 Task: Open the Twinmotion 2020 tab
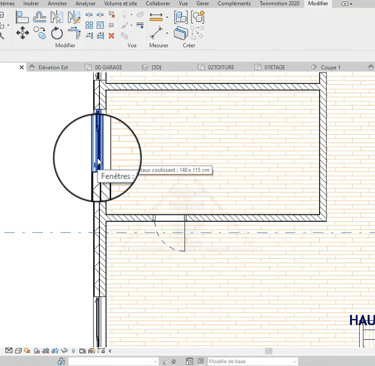279,3
